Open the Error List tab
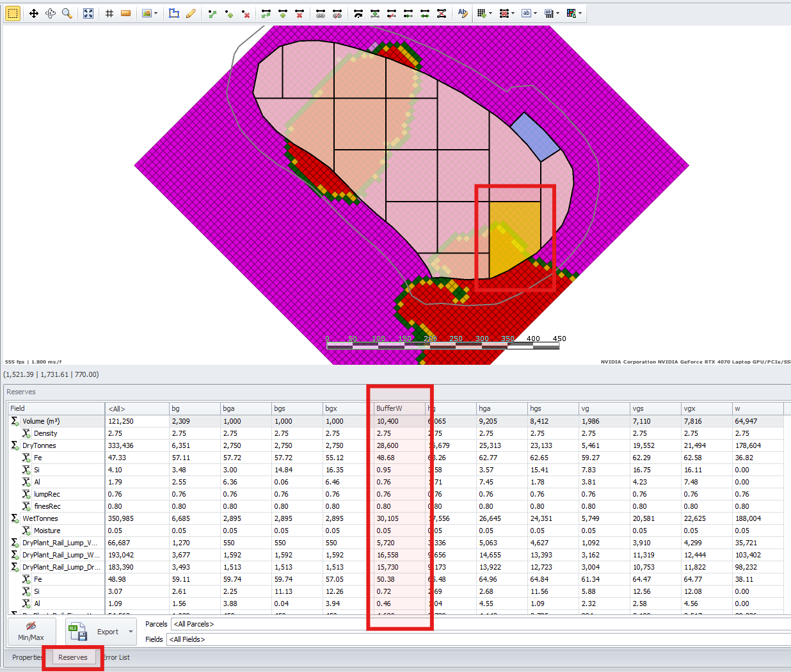 coord(118,657)
